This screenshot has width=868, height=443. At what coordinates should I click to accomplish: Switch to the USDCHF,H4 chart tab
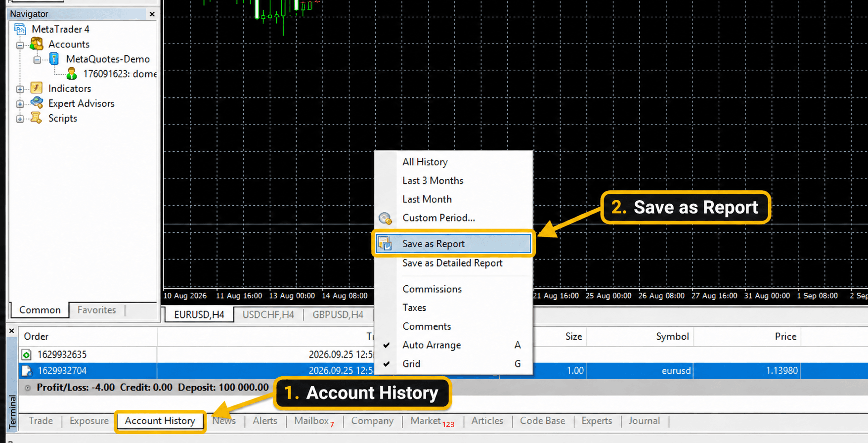pos(268,314)
